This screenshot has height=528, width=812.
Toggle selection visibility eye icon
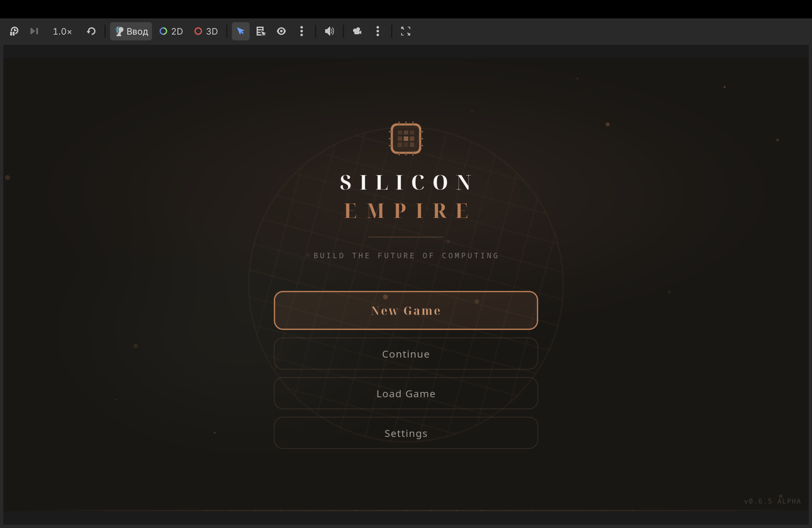281,31
